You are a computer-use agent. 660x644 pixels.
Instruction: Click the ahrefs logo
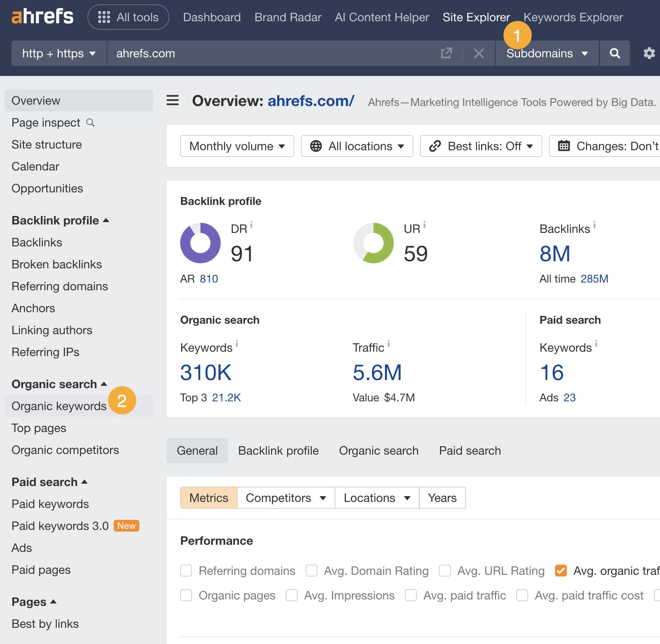coord(42,16)
